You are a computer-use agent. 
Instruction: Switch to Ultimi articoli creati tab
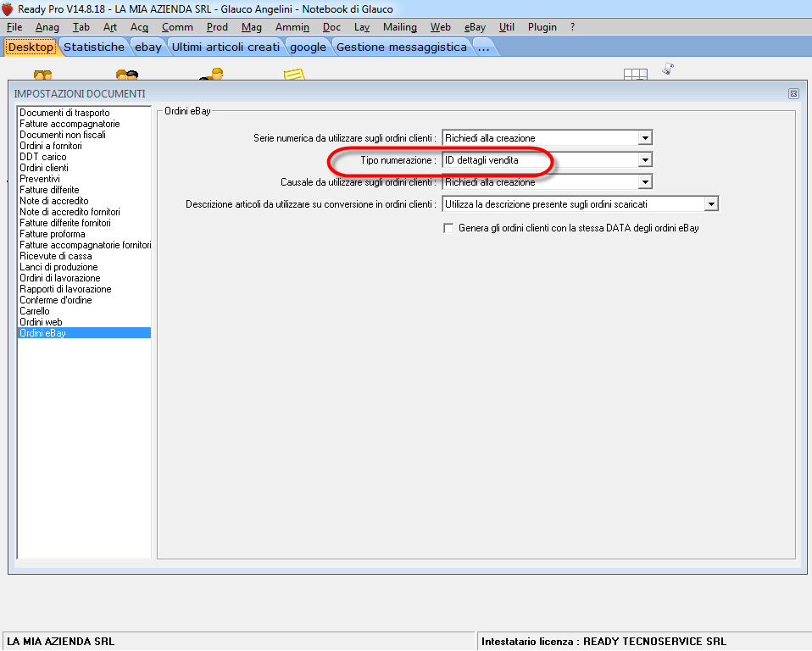(x=225, y=47)
